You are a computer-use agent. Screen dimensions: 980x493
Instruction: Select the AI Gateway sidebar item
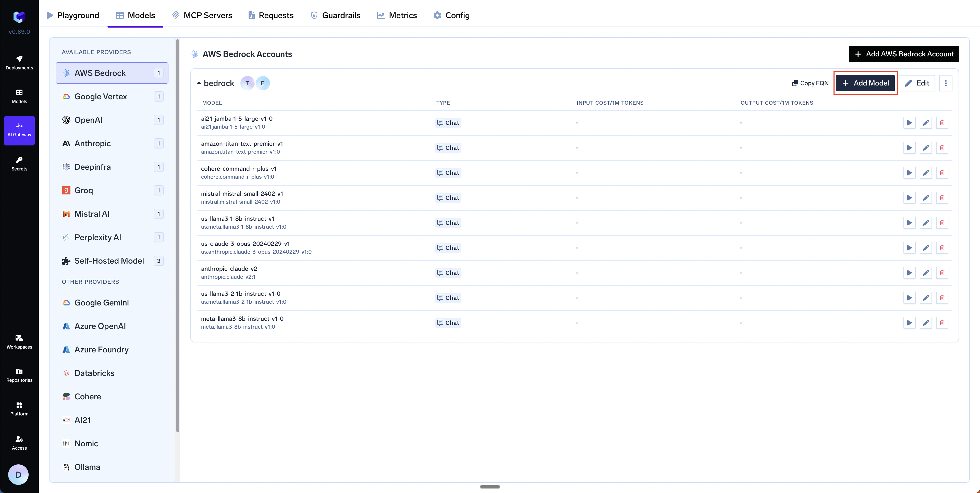click(19, 130)
